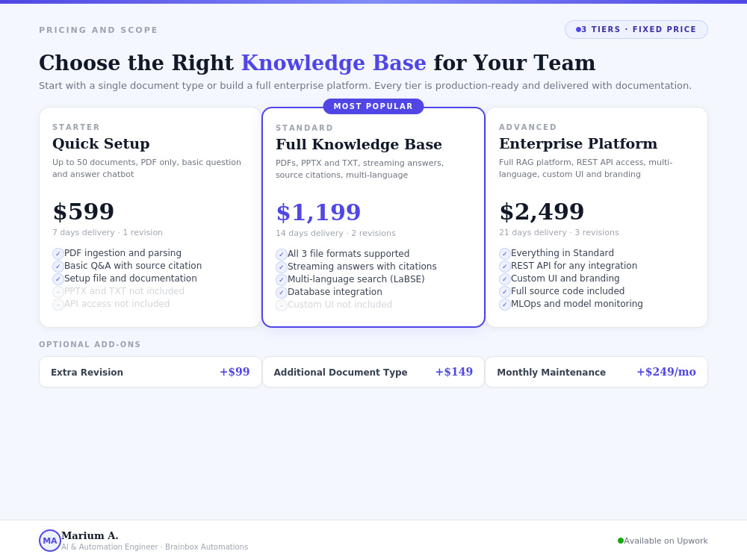
Task: Choose the Starter Quick Setup card title
Action: click(101, 143)
